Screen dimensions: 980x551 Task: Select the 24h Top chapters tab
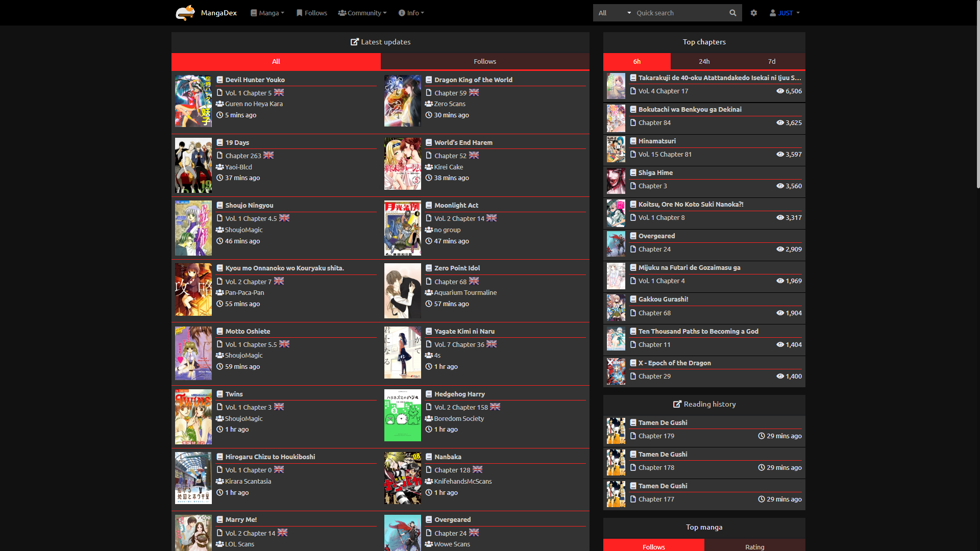point(704,61)
